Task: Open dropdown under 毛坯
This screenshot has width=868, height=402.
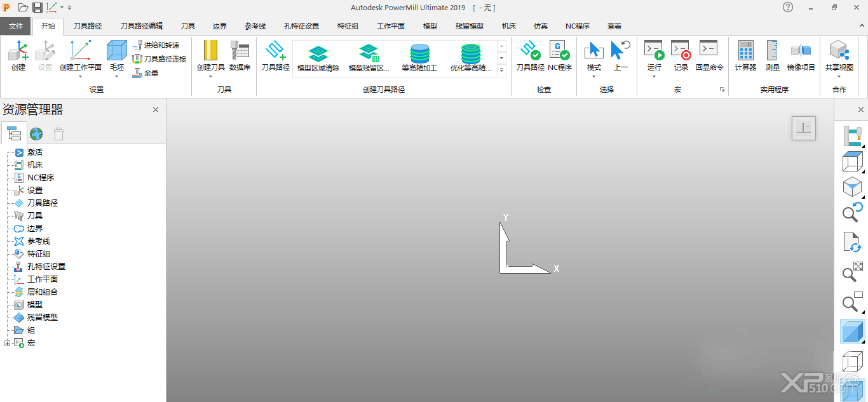Action: coord(117,77)
